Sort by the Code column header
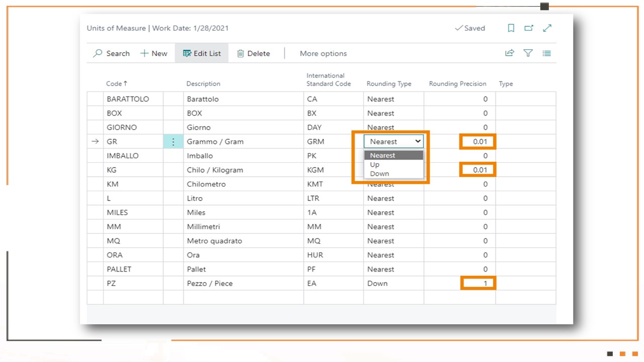The height and width of the screenshot is (362, 644). tap(116, 83)
